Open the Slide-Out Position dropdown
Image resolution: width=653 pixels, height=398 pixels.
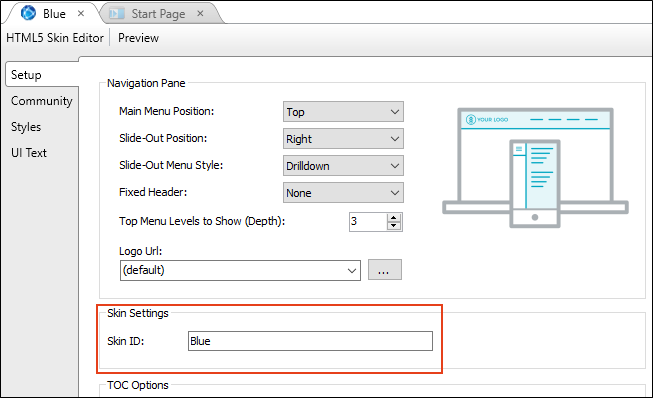click(343, 139)
